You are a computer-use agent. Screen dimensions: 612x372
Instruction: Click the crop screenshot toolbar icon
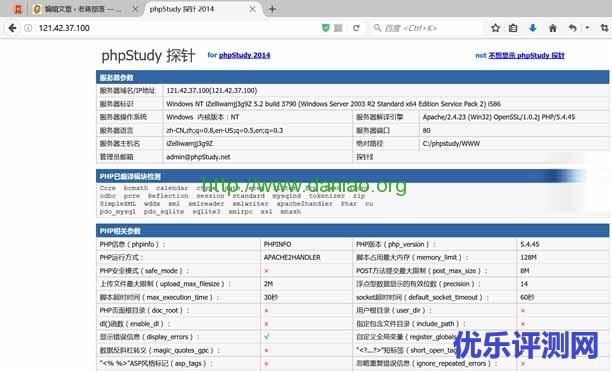tap(604, 28)
